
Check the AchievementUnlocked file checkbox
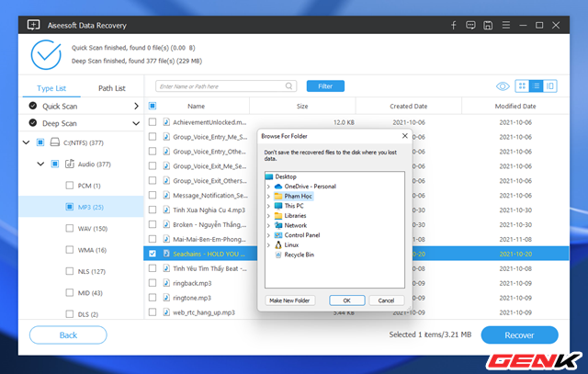pyautogui.click(x=153, y=122)
